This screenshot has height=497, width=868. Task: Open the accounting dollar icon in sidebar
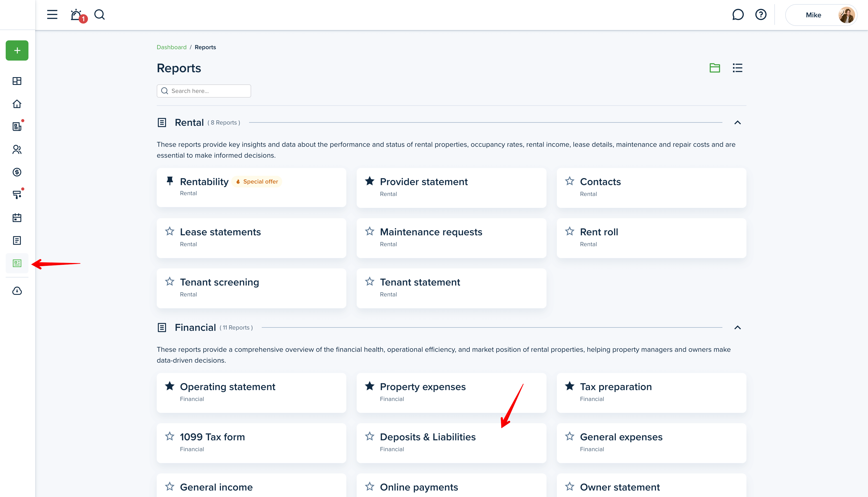click(17, 172)
